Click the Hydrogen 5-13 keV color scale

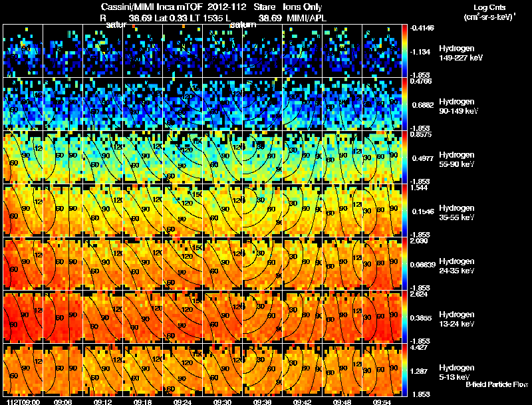pyautogui.click(x=404, y=370)
